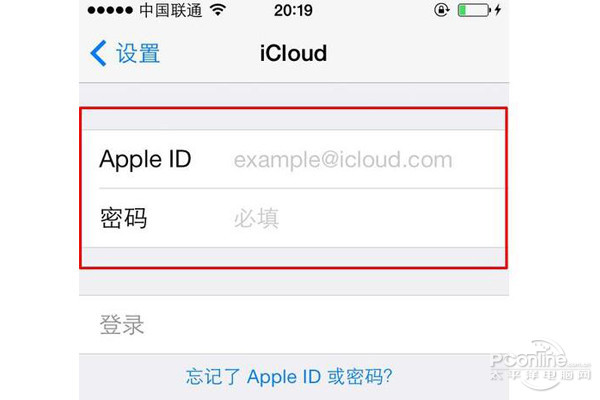
Task: Tap the 中国联通 carrier name
Action: pos(171,10)
